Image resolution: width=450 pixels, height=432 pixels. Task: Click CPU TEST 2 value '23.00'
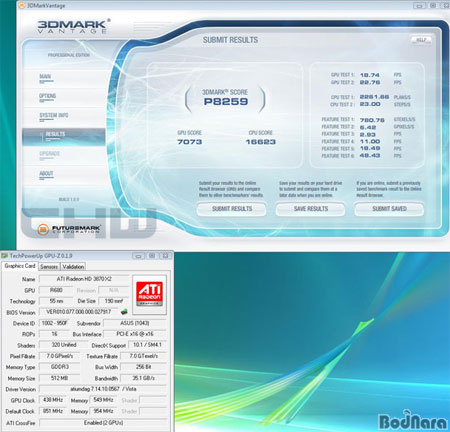tap(370, 104)
